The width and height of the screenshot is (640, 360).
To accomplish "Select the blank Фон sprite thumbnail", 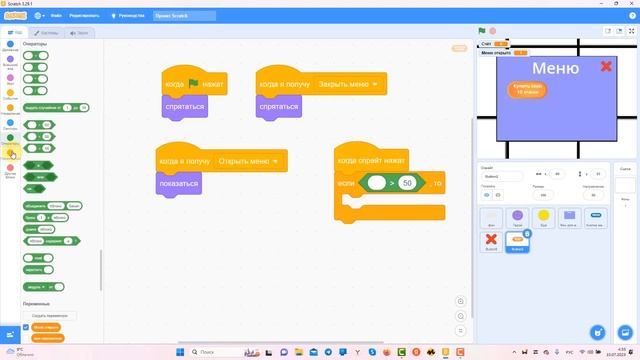I will (491, 218).
